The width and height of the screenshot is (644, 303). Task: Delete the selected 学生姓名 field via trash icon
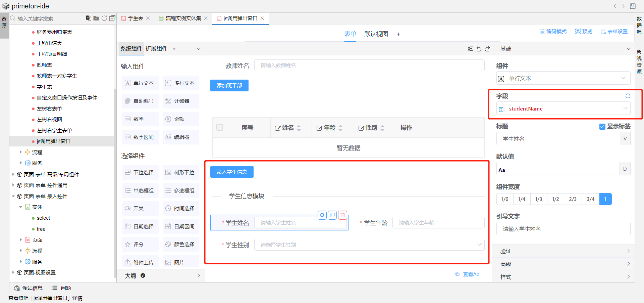click(342, 215)
